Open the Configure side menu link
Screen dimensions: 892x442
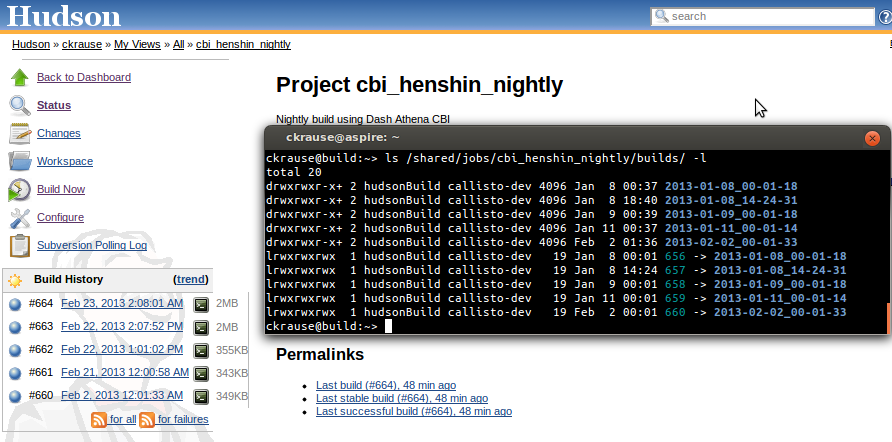point(60,217)
